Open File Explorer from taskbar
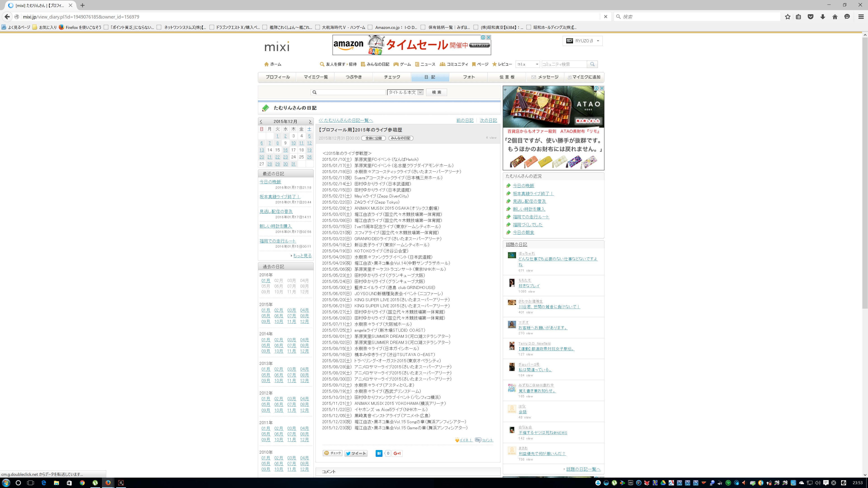Screen dimensions: 868x488 (x=56, y=483)
